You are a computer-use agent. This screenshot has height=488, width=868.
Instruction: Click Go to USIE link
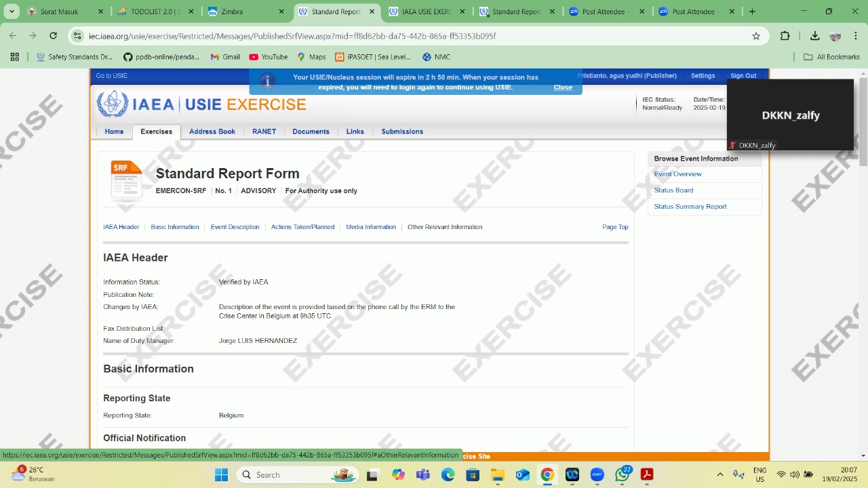(112, 76)
